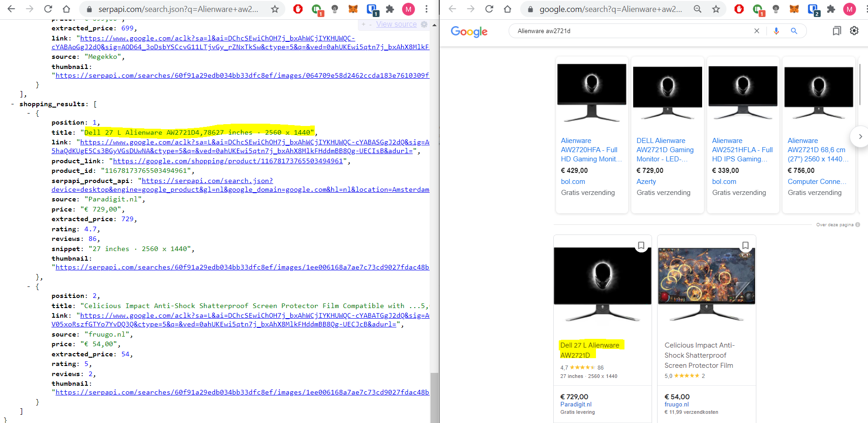Screen dimensions: 868x423
Task: Open extensions puzzle menu in Google window
Action: coord(831,9)
